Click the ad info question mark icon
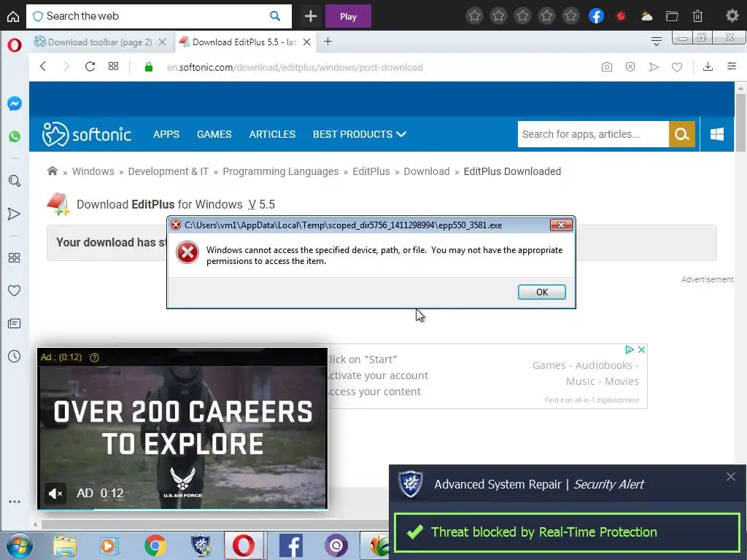 [94, 357]
